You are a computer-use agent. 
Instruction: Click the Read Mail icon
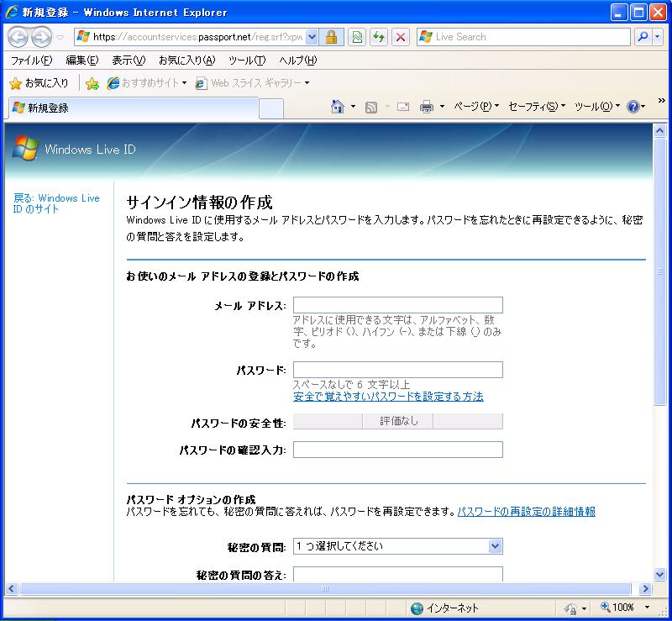click(x=403, y=107)
